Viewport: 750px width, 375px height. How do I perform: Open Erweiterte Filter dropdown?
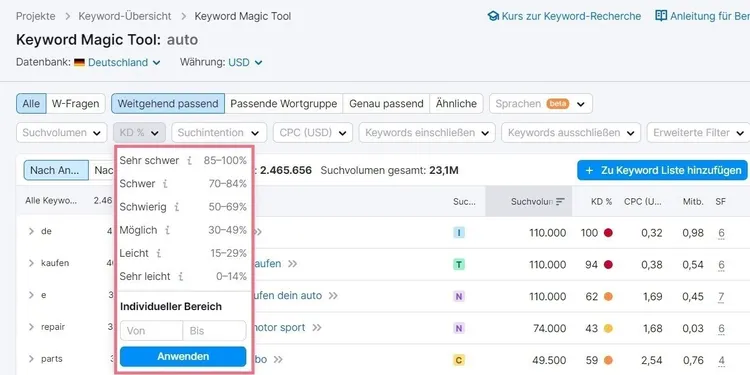[x=698, y=132]
